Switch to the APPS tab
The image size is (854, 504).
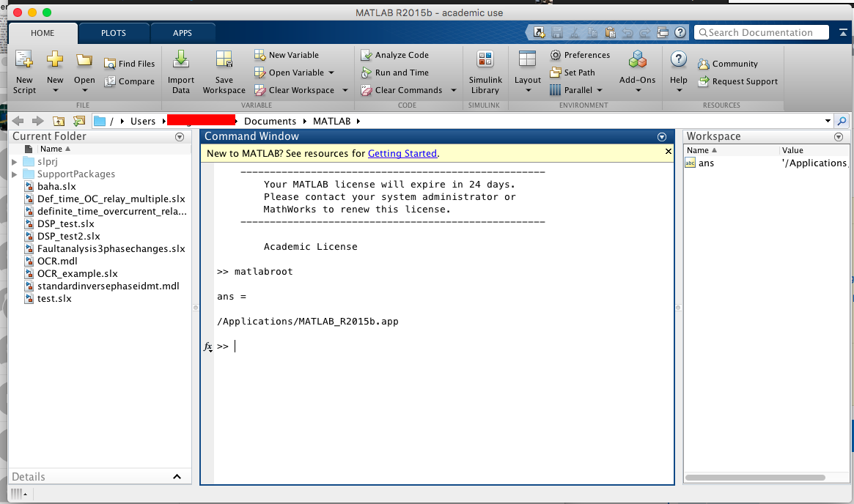[x=183, y=32]
